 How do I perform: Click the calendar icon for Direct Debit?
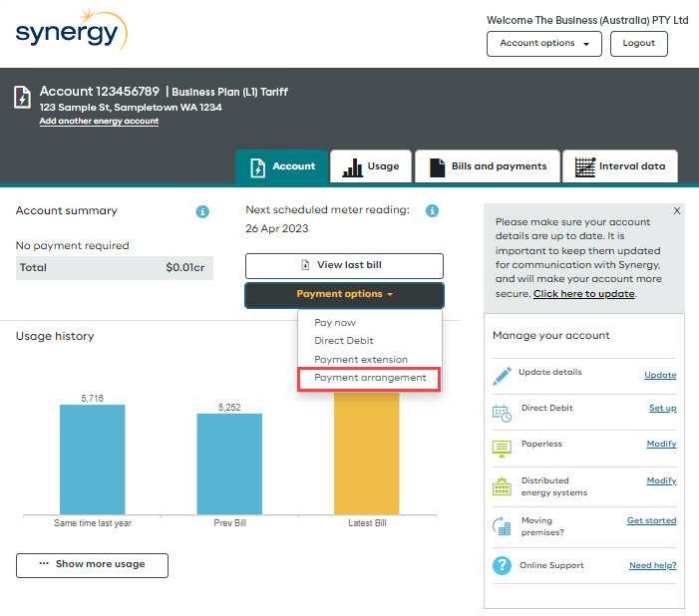pyautogui.click(x=502, y=413)
